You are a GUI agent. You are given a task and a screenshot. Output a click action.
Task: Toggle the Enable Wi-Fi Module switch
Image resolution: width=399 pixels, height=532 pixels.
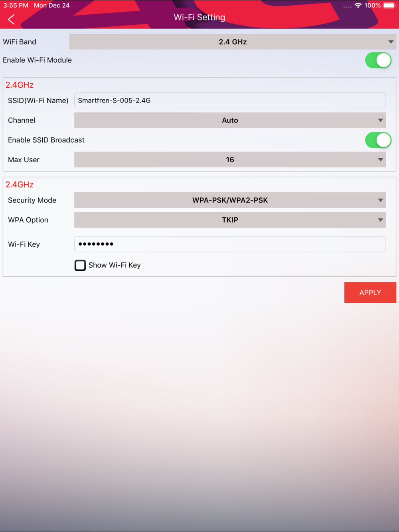pos(378,60)
